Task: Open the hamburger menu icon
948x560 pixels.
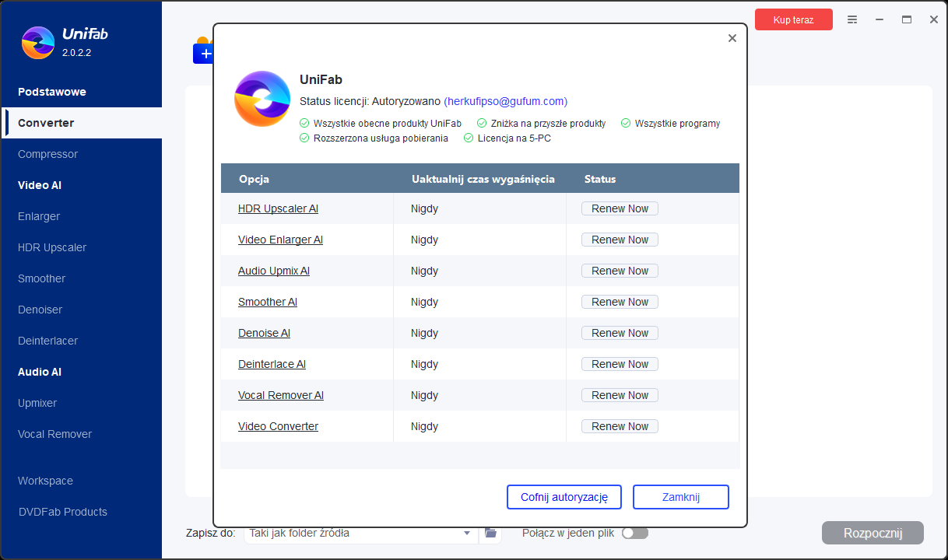Action: coord(852,19)
